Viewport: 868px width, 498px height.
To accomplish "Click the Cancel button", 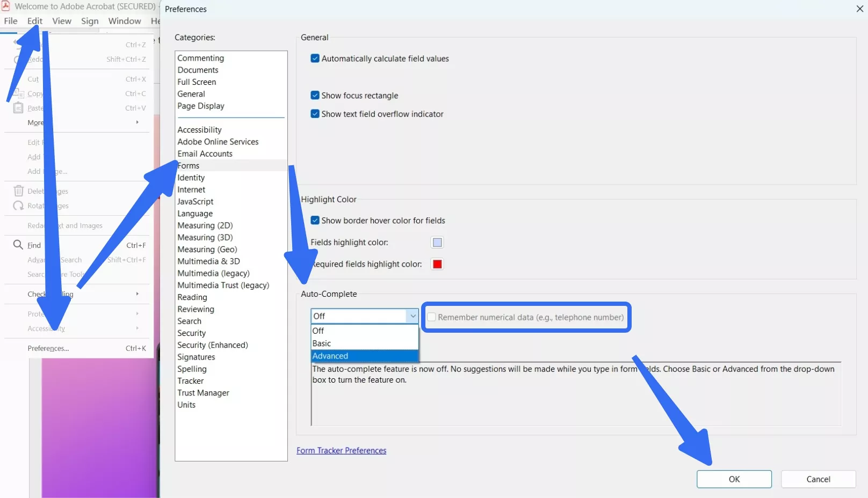I will (x=818, y=479).
